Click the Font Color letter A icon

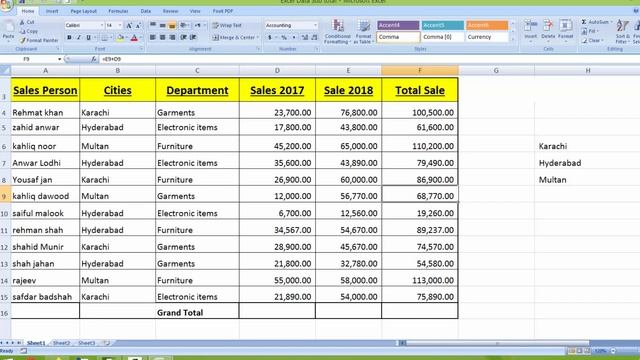[x=134, y=38]
